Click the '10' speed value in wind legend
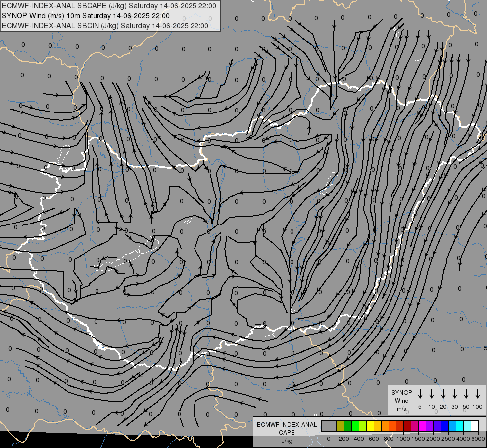Image resolution: width=487 pixels, height=448 pixels. (432, 407)
